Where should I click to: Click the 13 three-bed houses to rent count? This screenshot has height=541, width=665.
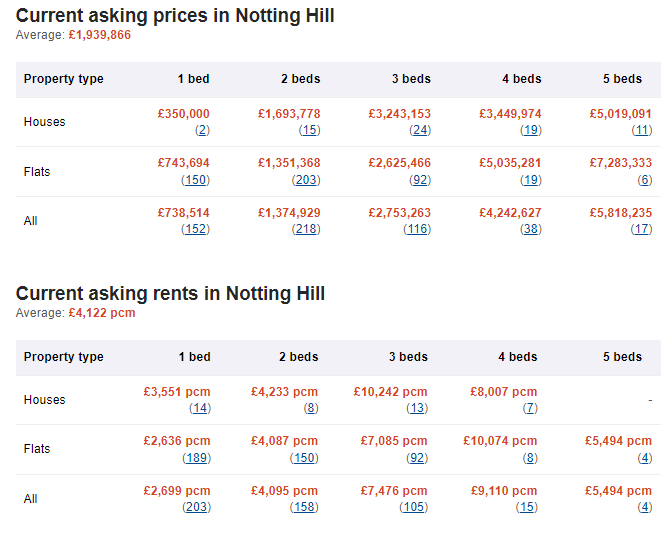point(416,408)
